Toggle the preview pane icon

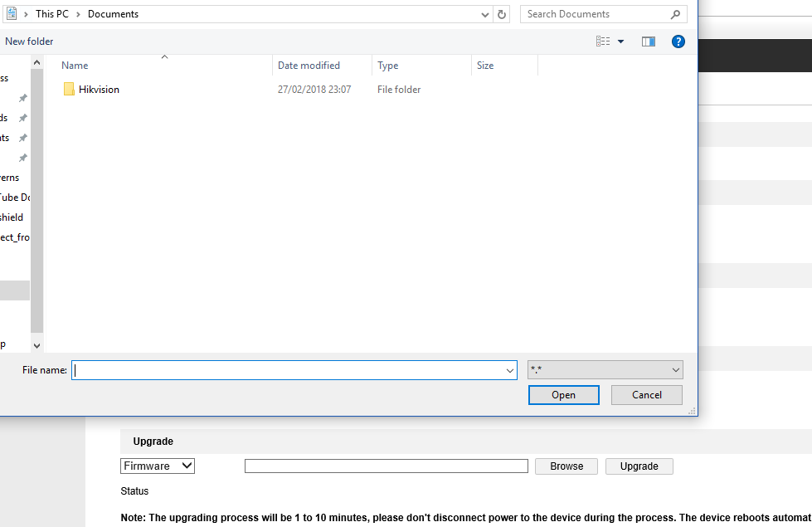pos(649,41)
